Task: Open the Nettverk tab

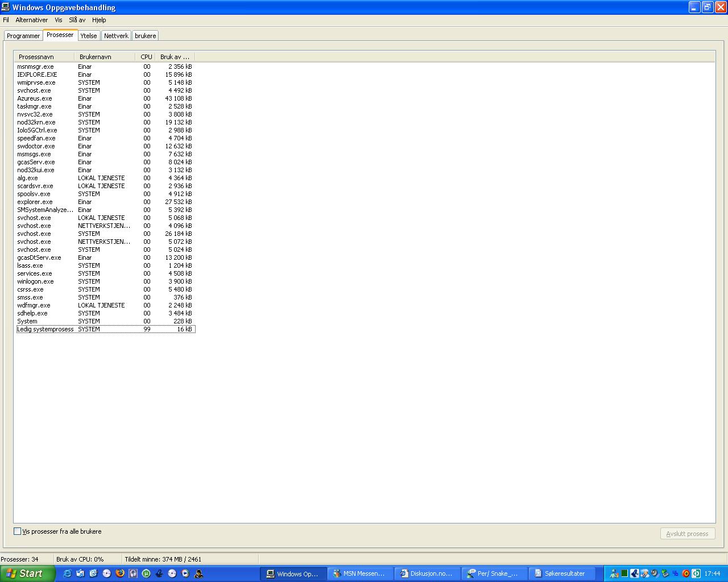Action: pos(116,36)
